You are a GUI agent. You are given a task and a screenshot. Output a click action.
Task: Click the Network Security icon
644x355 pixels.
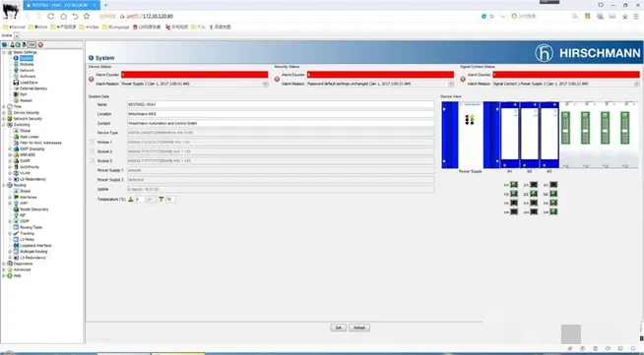click(x=10, y=118)
